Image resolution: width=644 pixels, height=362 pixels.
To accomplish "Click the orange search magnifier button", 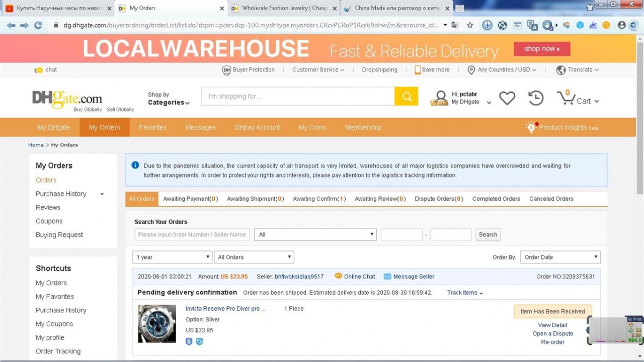I will click(x=406, y=97).
